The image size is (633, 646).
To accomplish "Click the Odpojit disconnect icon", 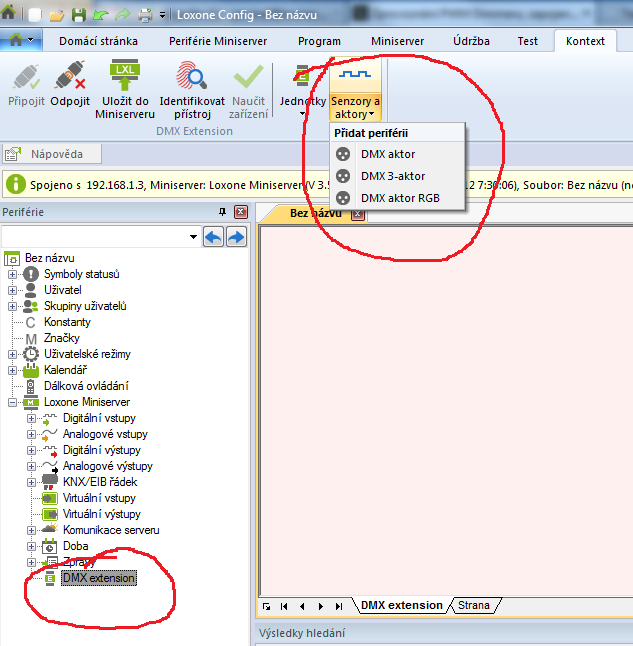I will pyautogui.click(x=70, y=77).
